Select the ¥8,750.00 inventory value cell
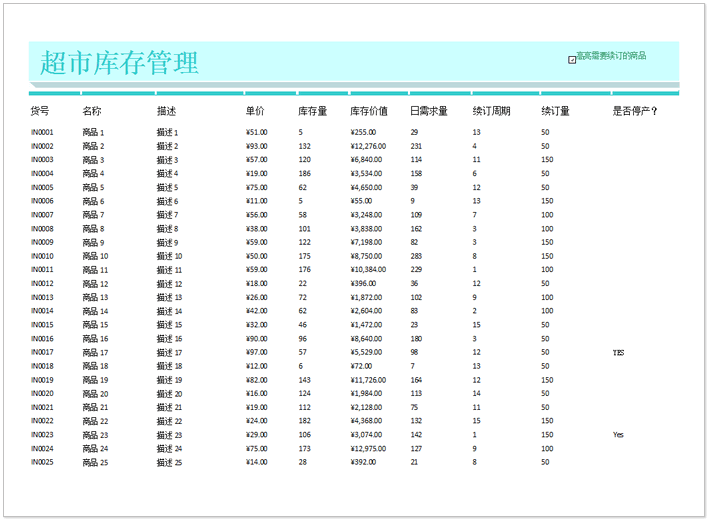This screenshot has width=709, height=521. tap(366, 256)
